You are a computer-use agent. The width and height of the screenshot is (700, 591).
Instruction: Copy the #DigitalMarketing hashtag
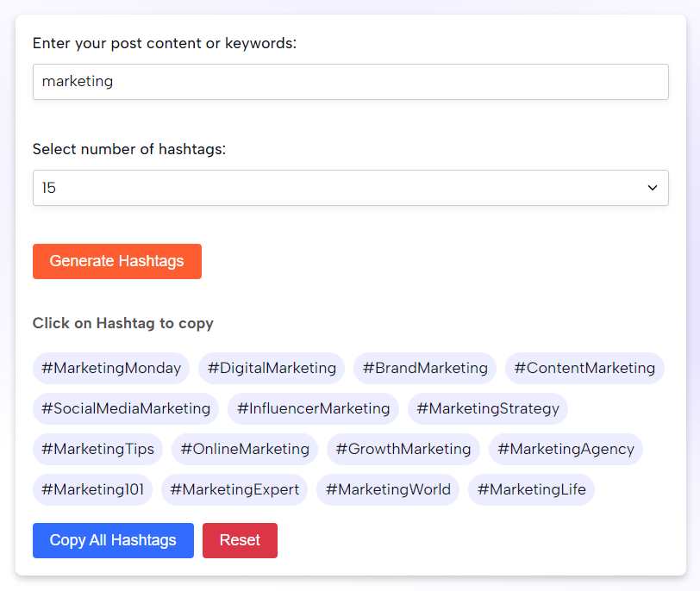(272, 368)
